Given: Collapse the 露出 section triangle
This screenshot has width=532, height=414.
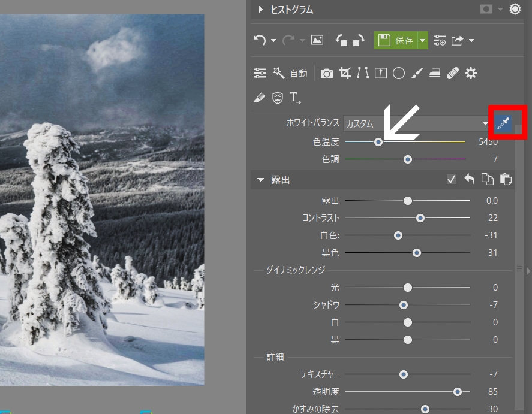Looking at the screenshot, I should [260, 180].
